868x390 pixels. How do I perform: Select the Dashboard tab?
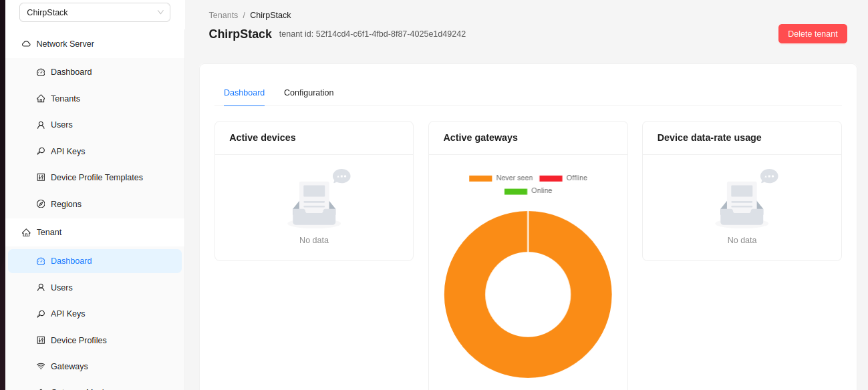[x=244, y=93]
